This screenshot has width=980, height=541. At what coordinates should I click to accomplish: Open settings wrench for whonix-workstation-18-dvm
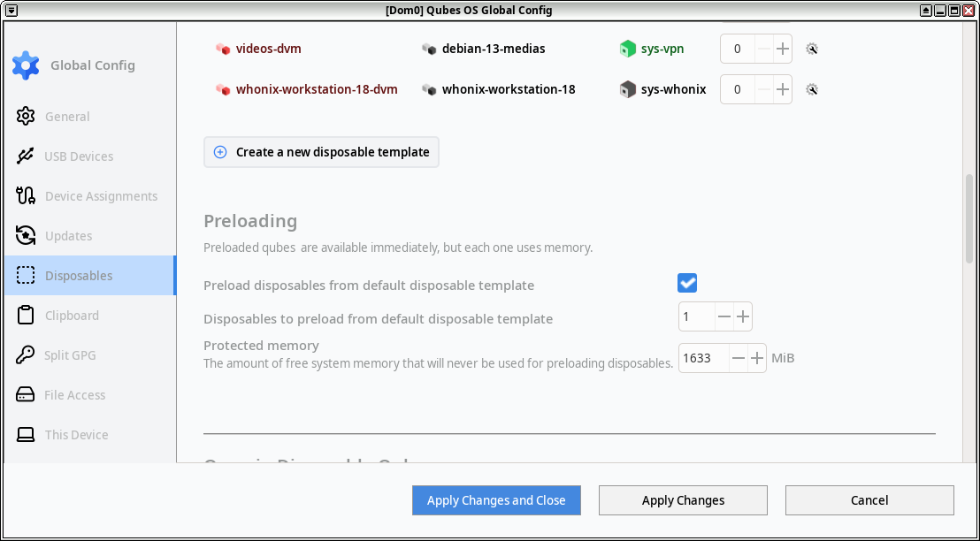click(x=812, y=89)
